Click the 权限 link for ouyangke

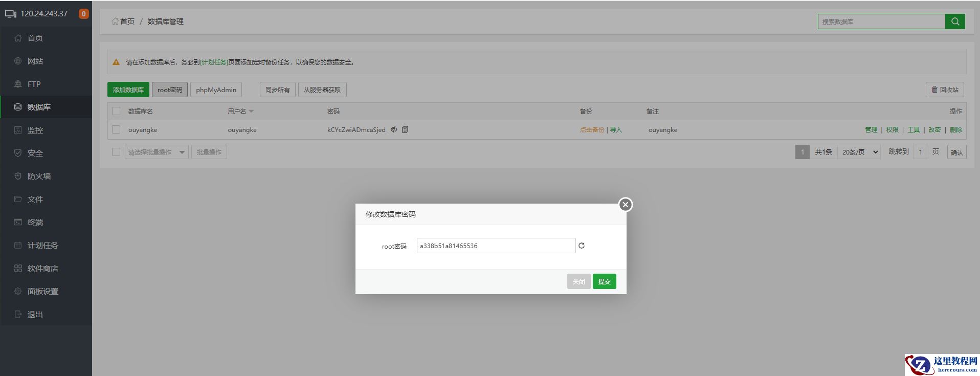point(893,129)
